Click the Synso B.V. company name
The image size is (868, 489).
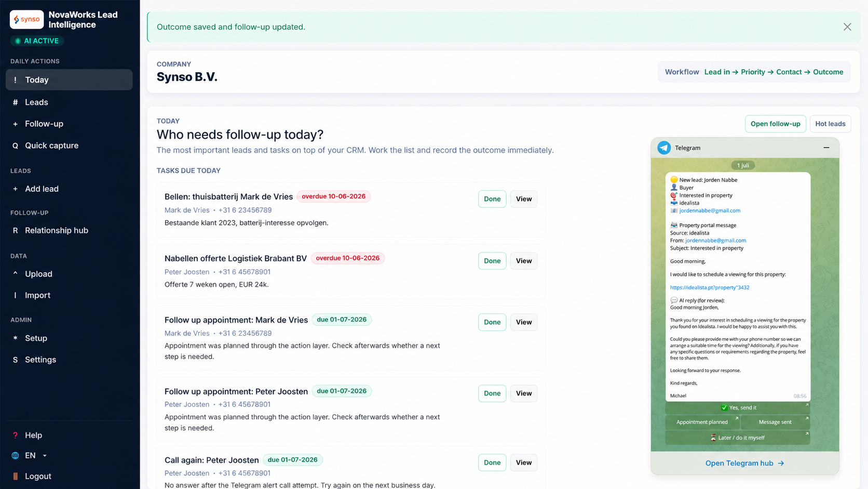tap(187, 77)
